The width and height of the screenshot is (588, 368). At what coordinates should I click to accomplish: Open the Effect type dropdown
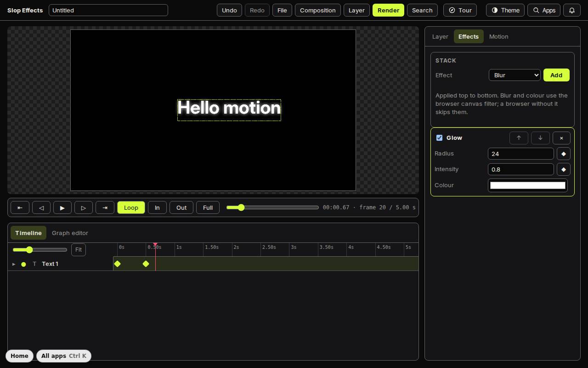(x=514, y=75)
